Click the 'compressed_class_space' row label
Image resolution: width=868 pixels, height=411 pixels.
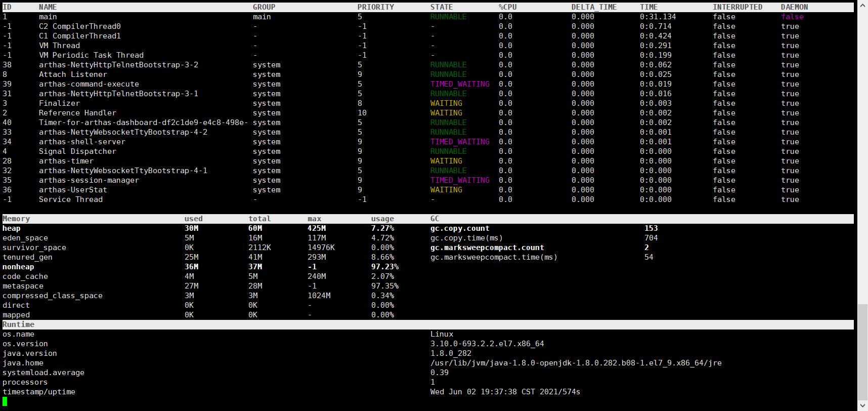pyautogui.click(x=53, y=296)
